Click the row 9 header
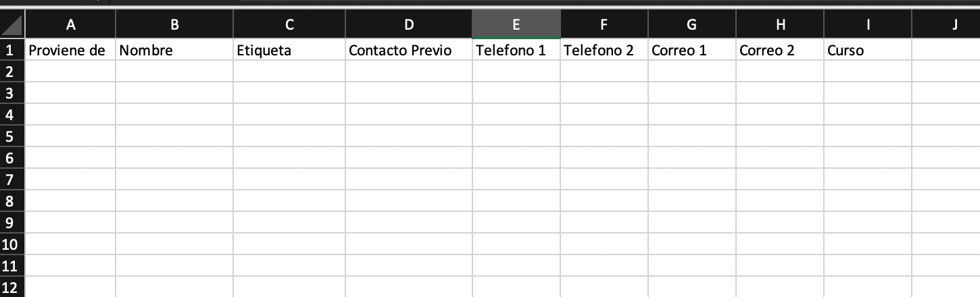The height and width of the screenshot is (297, 980). point(11,222)
